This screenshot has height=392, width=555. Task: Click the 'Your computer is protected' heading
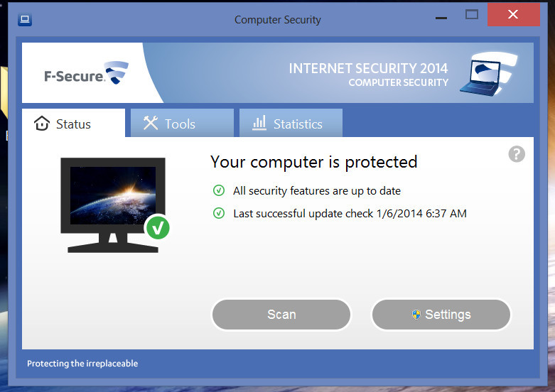pos(314,163)
